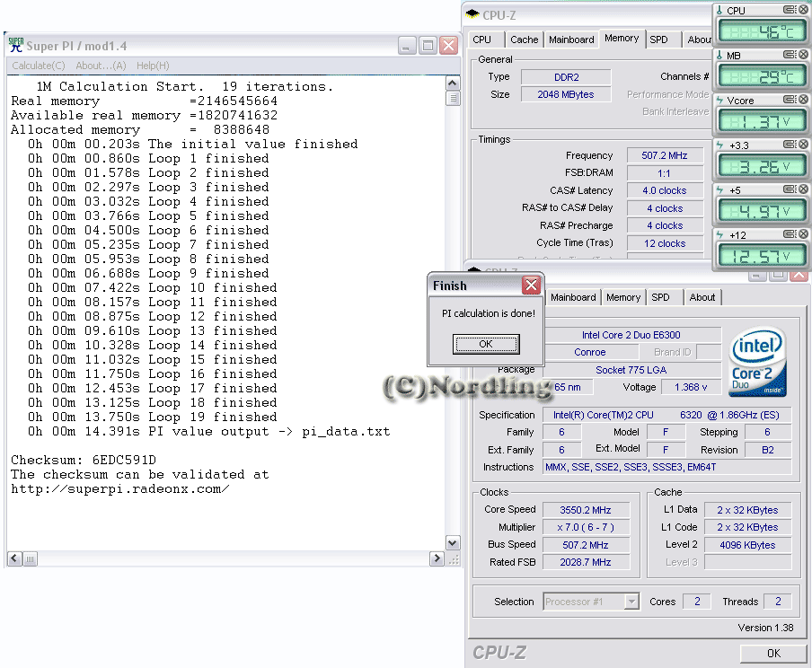
Task: Close the Finish dialog with the X
Action: point(531,286)
